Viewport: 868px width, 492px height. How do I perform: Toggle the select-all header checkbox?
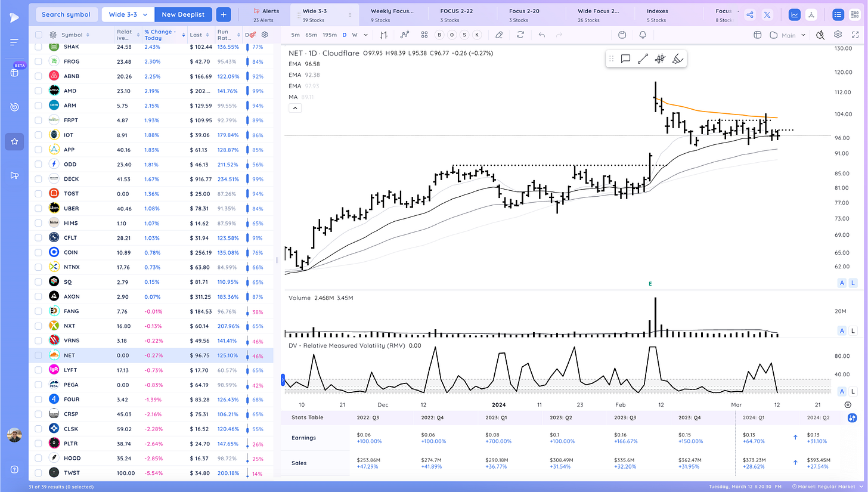pos(38,35)
